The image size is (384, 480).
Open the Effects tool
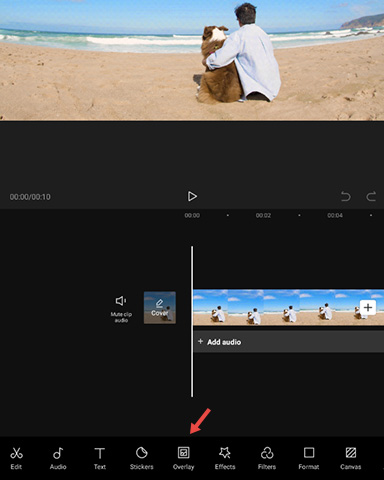click(x=225, y=458)
